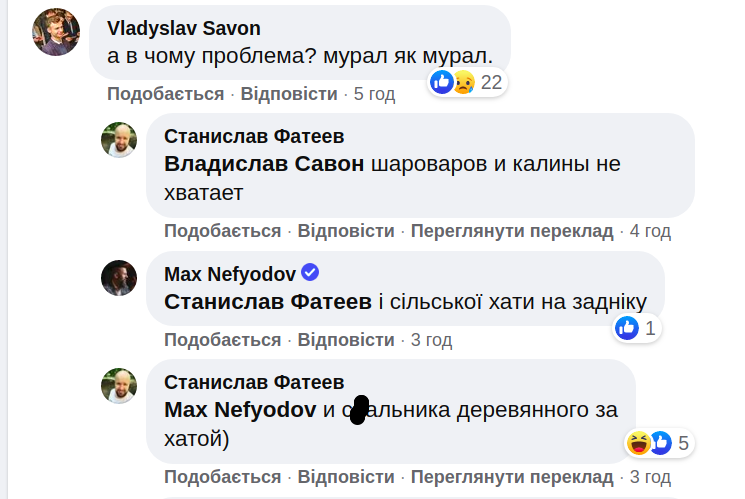Screen dimensions: 745x499
Task: Click Станислав Фатеев's avatar on the шароваров comment
Action: [119, 140]
